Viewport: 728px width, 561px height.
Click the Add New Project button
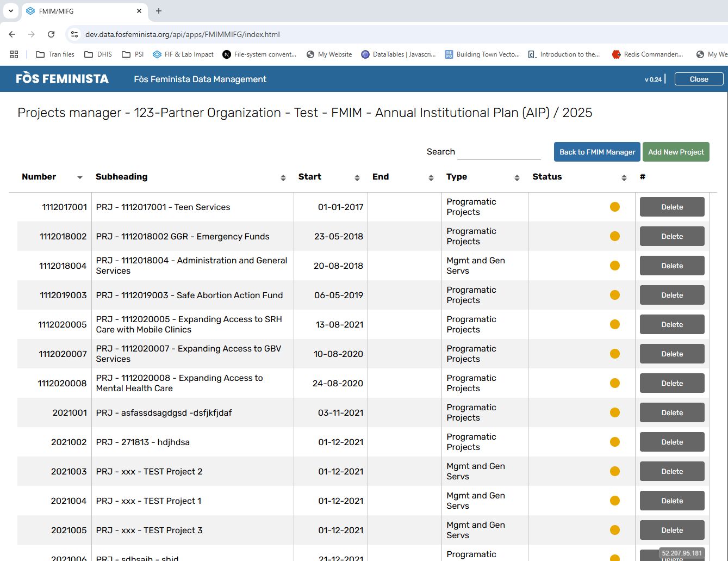[x=676, y=152]
